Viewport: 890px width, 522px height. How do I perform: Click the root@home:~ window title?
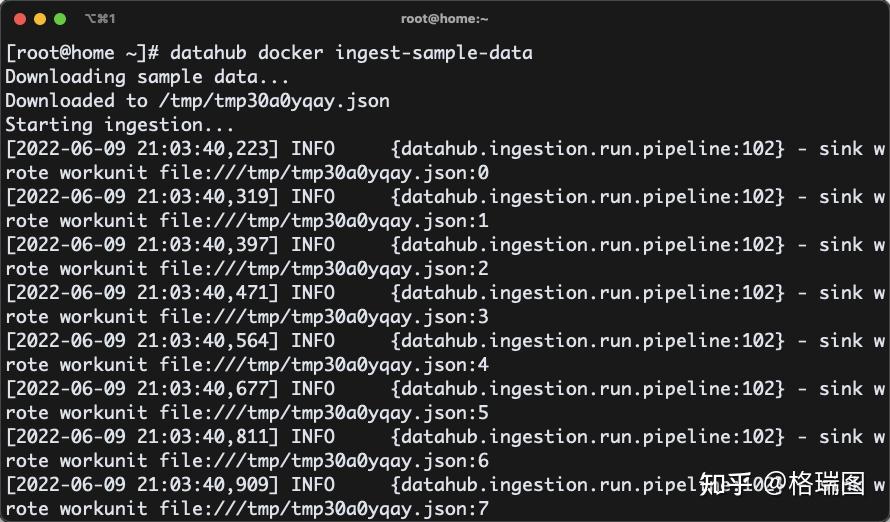pyautogui.click(x=444, y=19)
